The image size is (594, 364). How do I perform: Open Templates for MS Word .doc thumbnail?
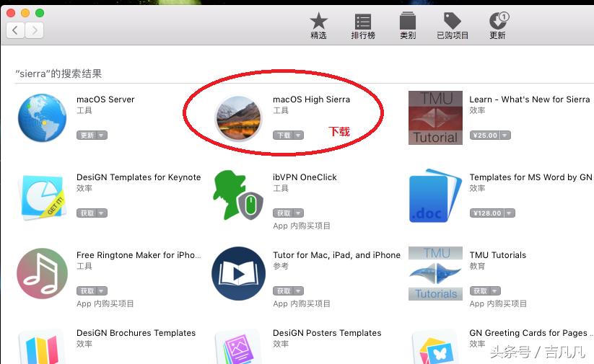pyautogui.click(x=435, y=195)
